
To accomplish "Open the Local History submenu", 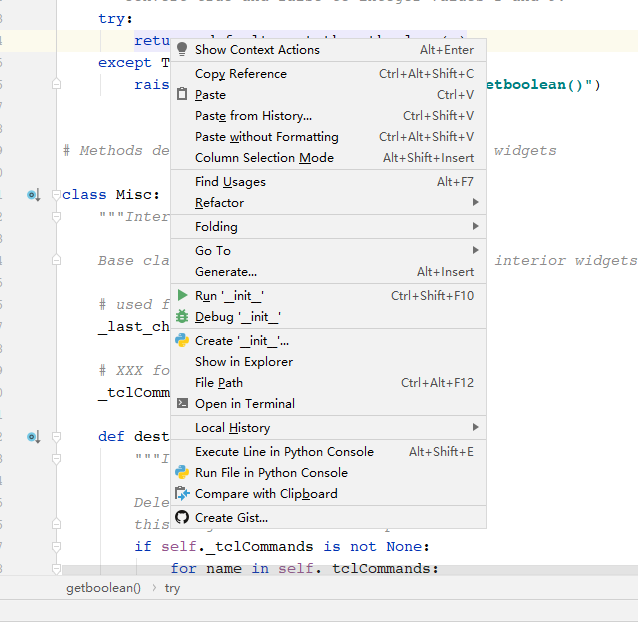I will point(328,428).
